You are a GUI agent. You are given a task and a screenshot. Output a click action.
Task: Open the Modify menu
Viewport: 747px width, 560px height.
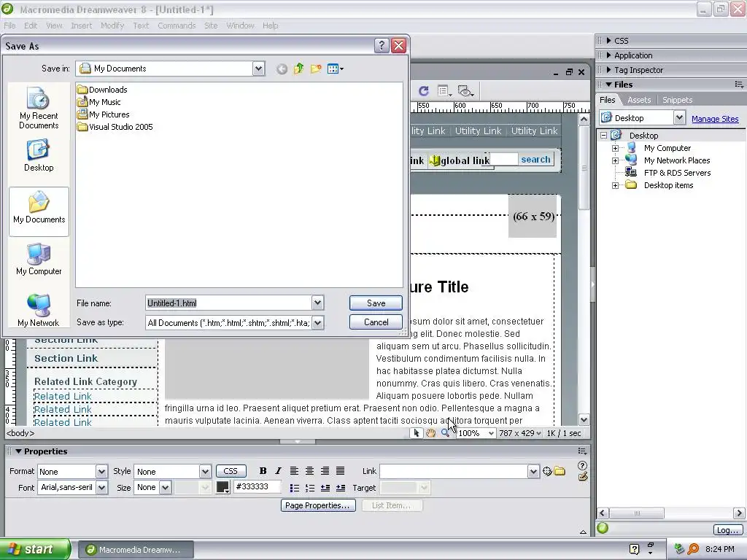click(x=112, y=26)
